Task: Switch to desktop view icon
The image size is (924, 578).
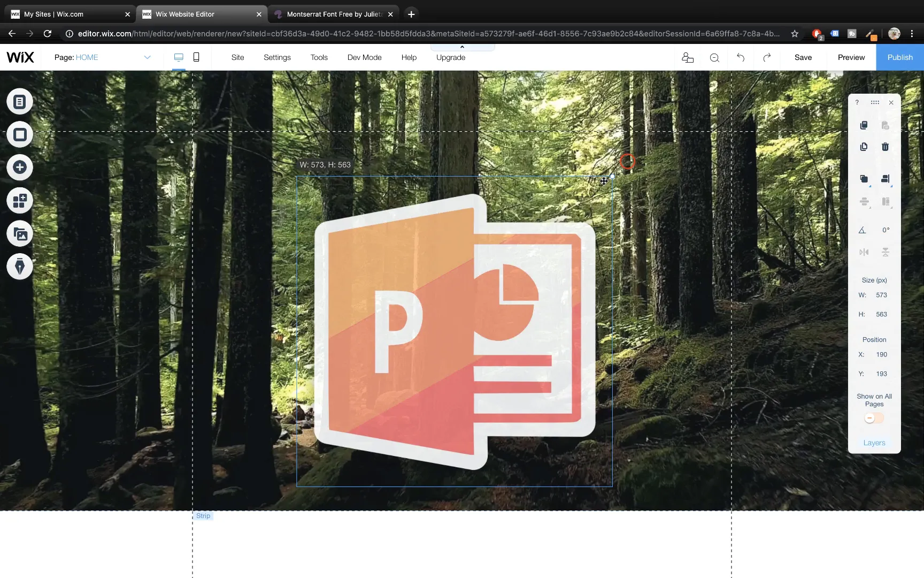Action: pos(179,57)
